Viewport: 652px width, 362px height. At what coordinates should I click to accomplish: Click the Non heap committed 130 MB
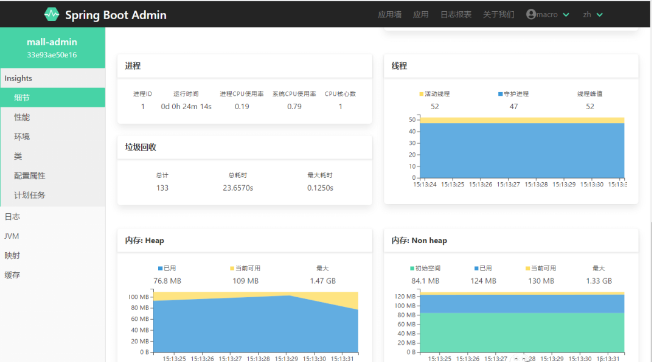541,281
